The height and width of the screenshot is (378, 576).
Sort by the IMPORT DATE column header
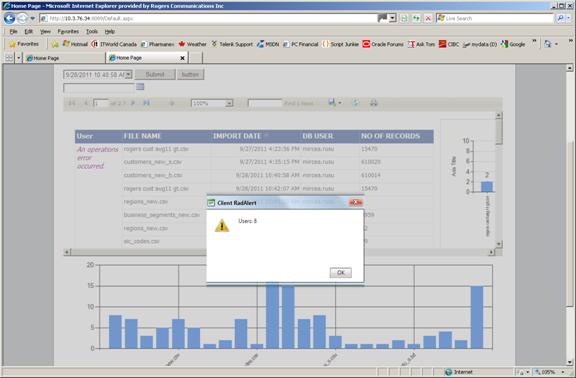pyautogui.click(x=237, y=136)
